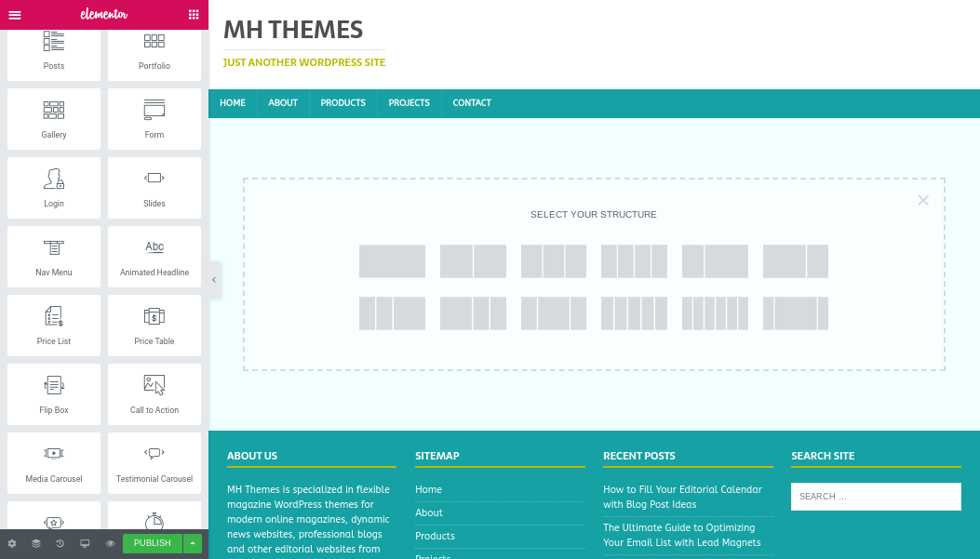Open page settings gear icon
The width and height of the screenshot is (980, 559).
coord(12,543)
